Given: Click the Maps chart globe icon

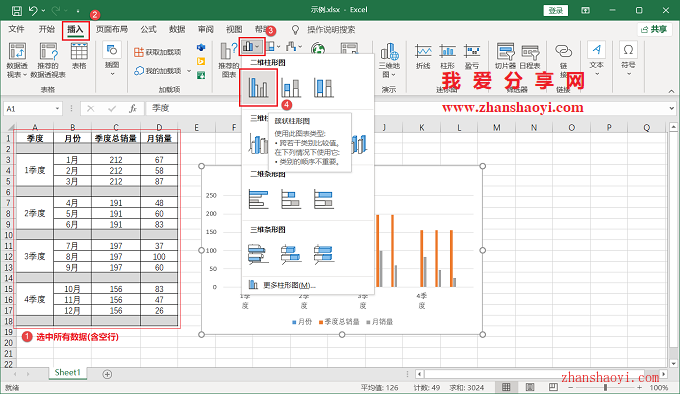Looking at the screenshot, I should [x=319, y=48].
